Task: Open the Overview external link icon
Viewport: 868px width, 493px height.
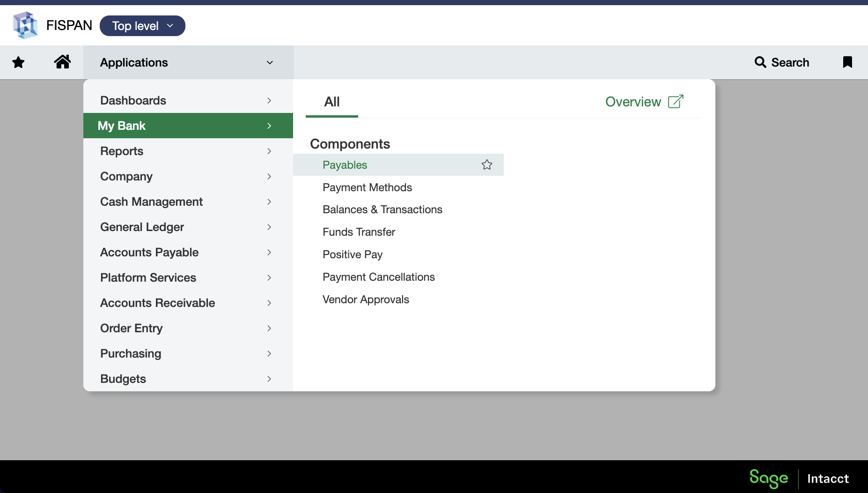Action: pyautogui.click(x=676, y=102)
